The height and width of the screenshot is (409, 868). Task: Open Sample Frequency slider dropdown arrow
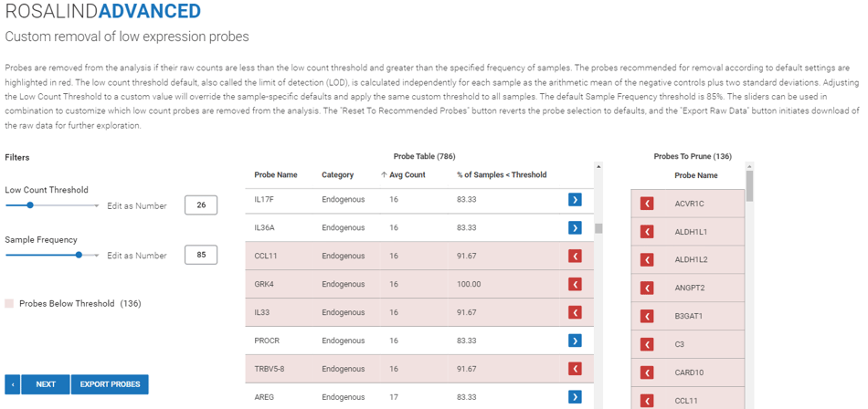click(x=97, y=256)
